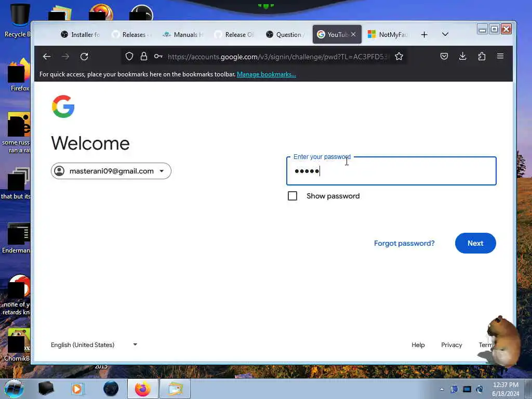Select the ChomikB desktop icon

pos(17,345)
